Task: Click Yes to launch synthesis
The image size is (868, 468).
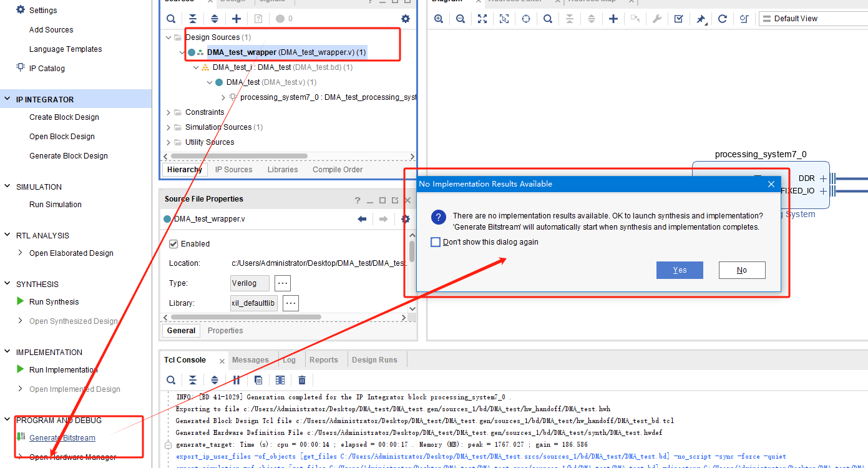Action: pyautogui.click(x=680, y=270)
